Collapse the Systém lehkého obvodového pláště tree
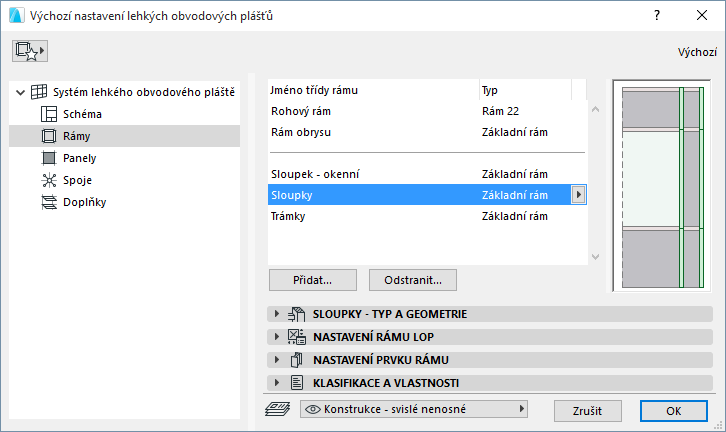726x432 pixels. point(21,93)
